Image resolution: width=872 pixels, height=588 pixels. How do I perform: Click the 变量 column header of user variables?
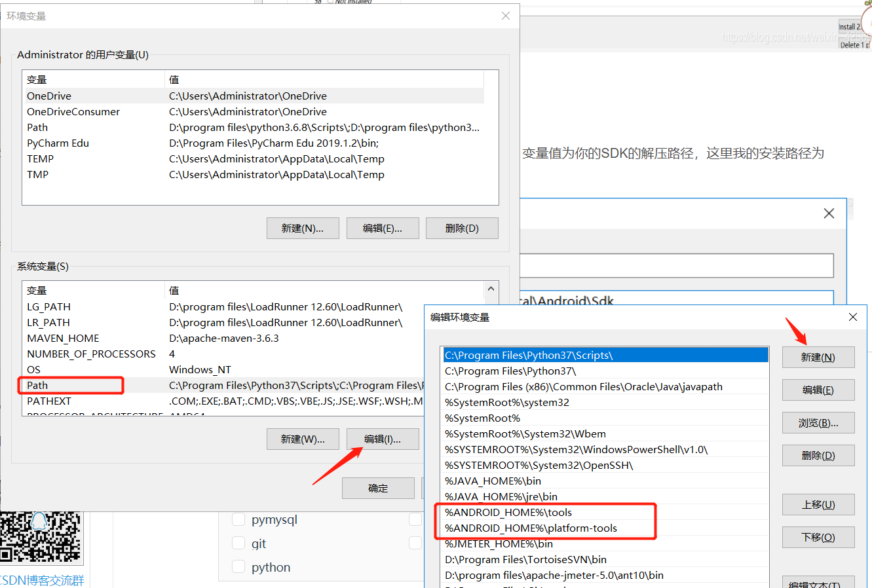[94, 80]
